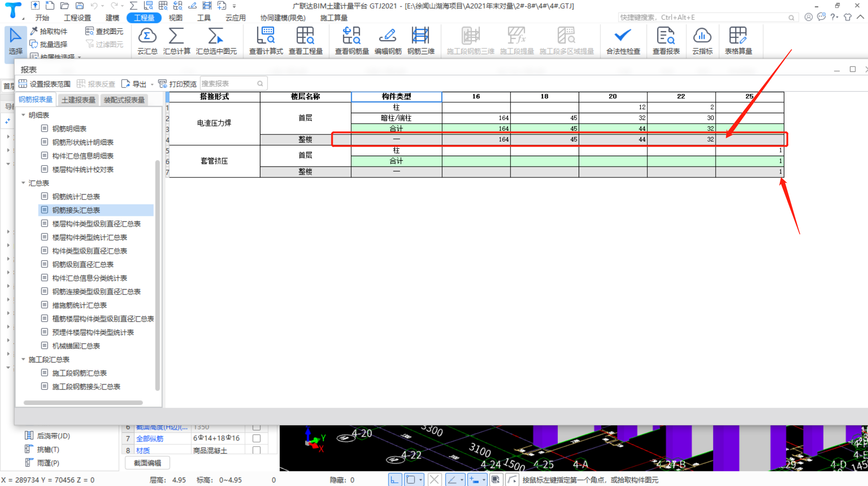Click 查看钢筋量 icon
868x486 pixels.
tap(352, 41)
